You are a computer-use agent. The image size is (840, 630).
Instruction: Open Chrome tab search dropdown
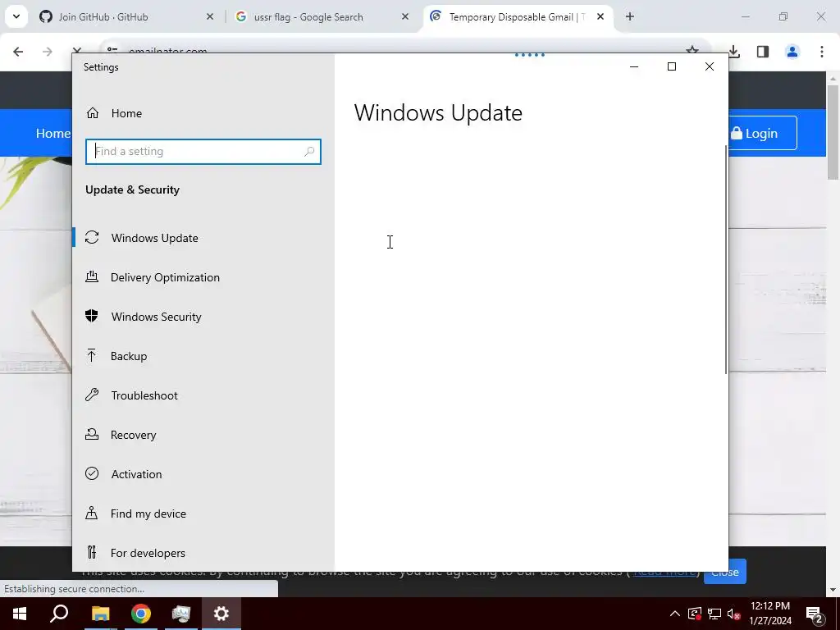16,16
